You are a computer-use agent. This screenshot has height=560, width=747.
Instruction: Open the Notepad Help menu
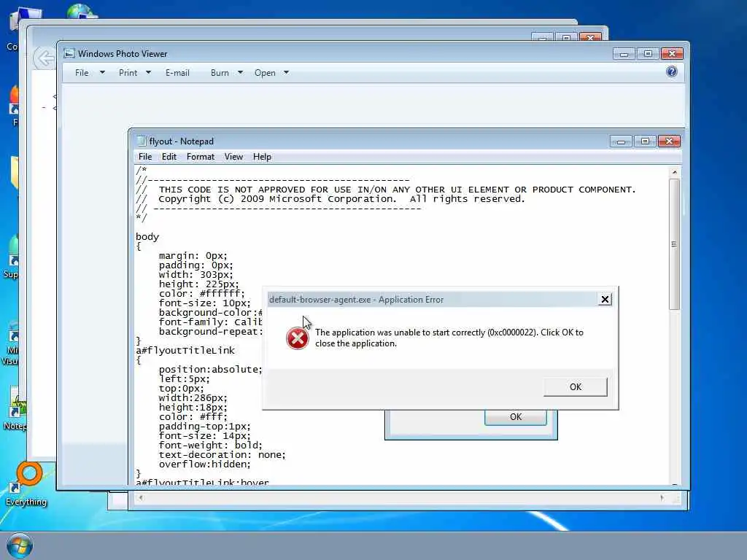coord(262,157)
